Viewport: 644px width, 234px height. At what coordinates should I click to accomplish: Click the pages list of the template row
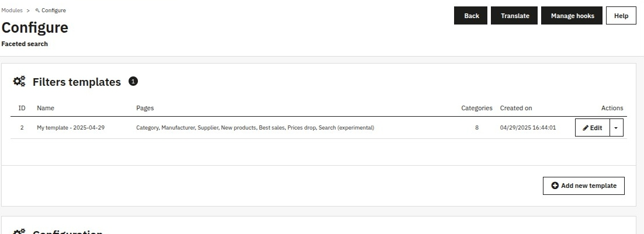[255, 128]
